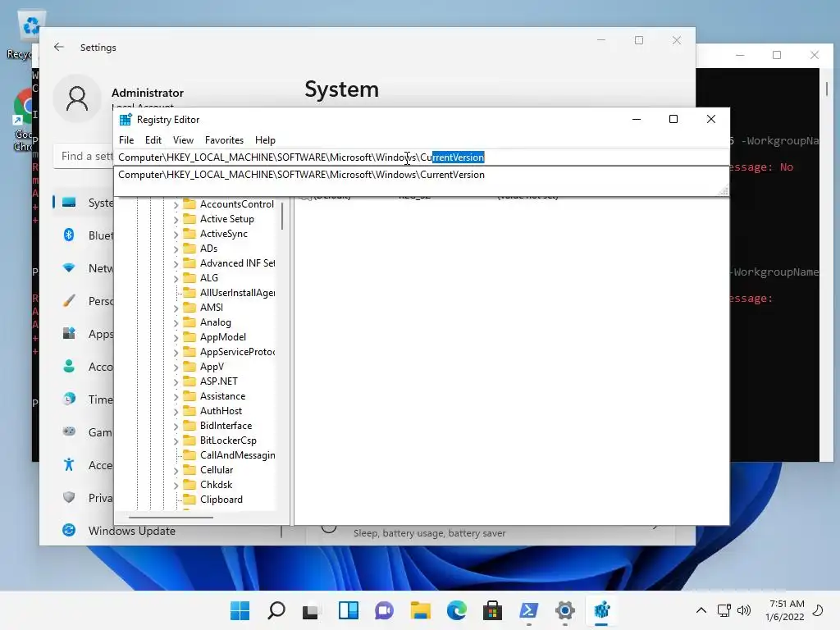
Task: Open Accounts section icon in Settings
Action: point(69,366)
